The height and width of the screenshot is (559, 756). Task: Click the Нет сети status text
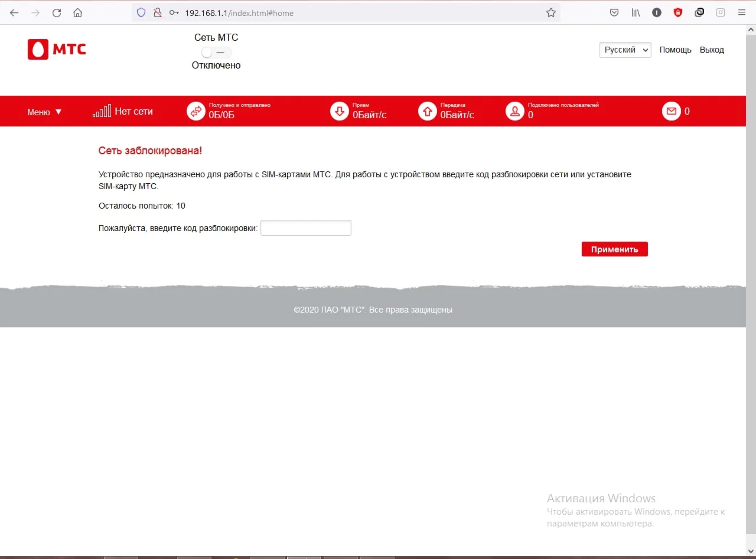pyautogui.click(x=133, y=111)
